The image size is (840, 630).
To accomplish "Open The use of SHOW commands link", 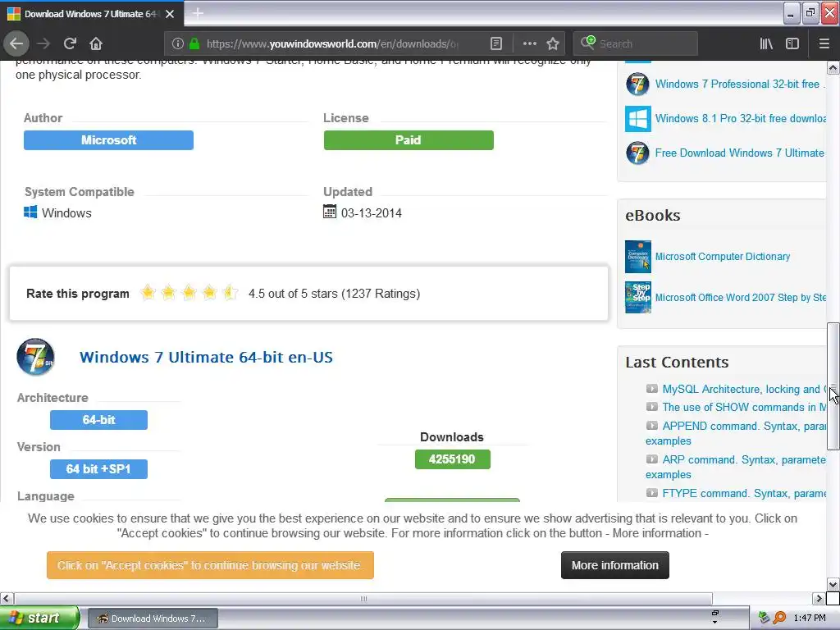I will click(743, 407).
